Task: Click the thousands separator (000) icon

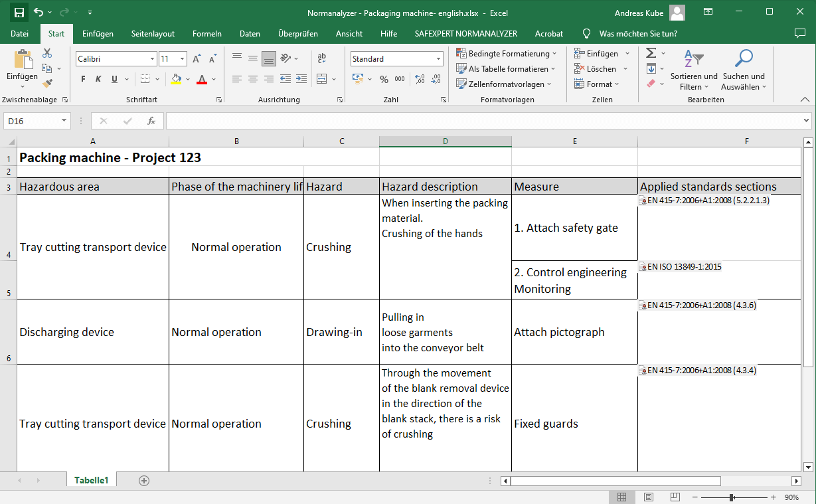Action: click(399, 79)
